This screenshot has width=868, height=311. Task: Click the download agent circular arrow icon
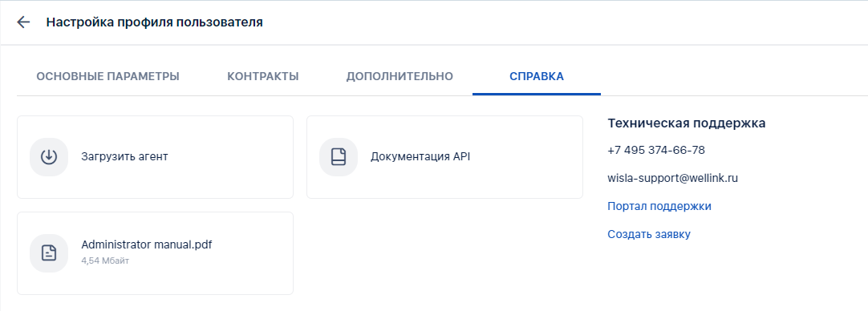[x=49, y=157]
